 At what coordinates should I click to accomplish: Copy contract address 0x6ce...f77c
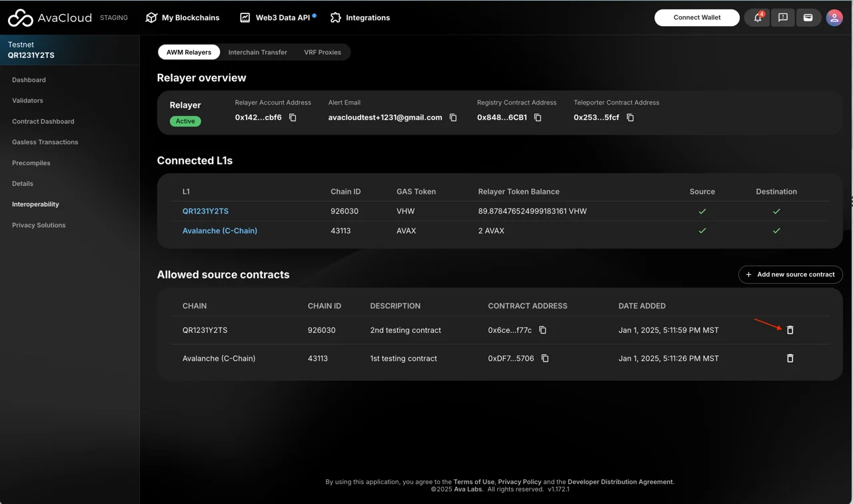(x=542, y=330)
